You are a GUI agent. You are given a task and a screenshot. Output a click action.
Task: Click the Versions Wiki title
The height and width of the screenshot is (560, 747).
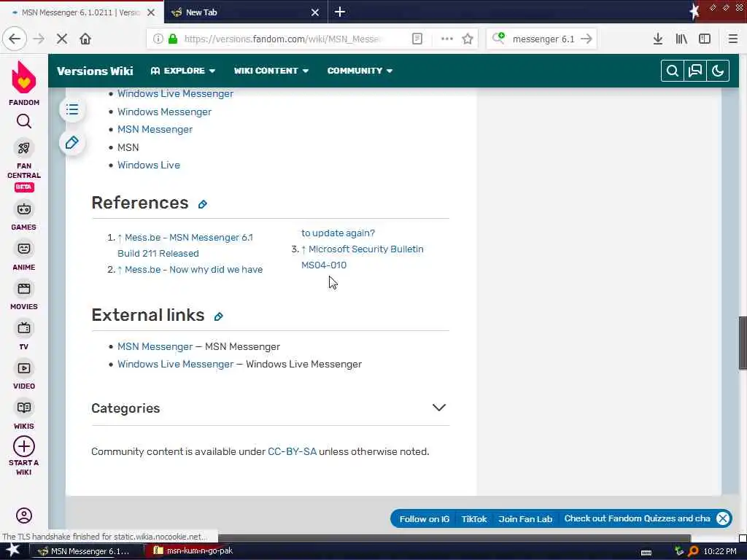pos(95,71)
